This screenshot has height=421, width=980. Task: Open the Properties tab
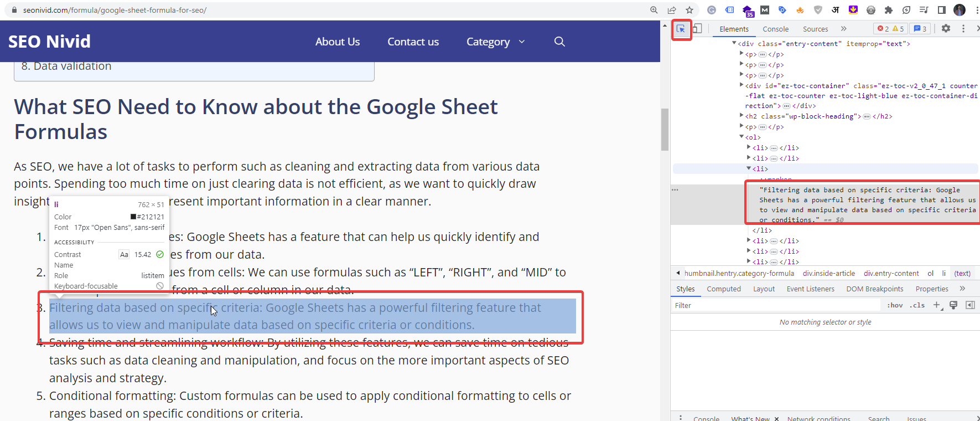point(932,289)
